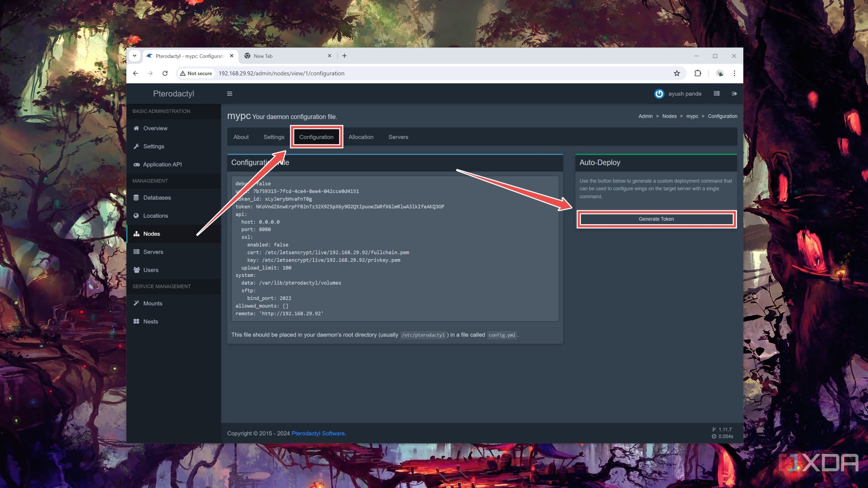Open Servers in the sidebar
This screenshot has width=868, height=488.
(x=153, y=252)
